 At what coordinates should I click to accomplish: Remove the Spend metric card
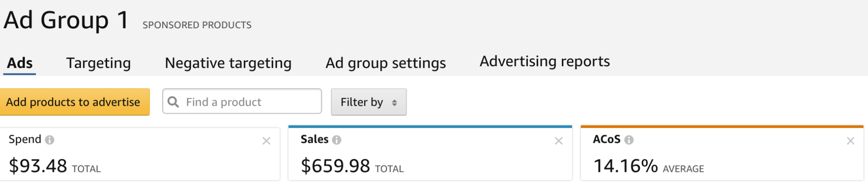click(267, 141)
